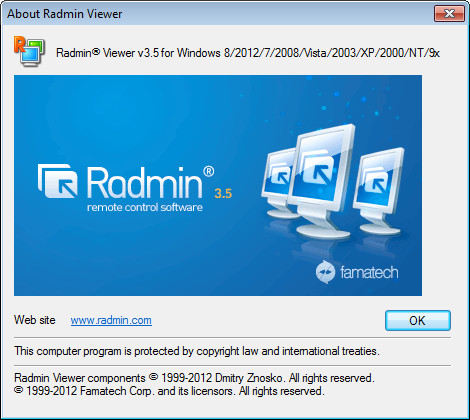Click the Radmin wordmark text in banner
This screenshot has height=420, width=470.
pos(145,182)
